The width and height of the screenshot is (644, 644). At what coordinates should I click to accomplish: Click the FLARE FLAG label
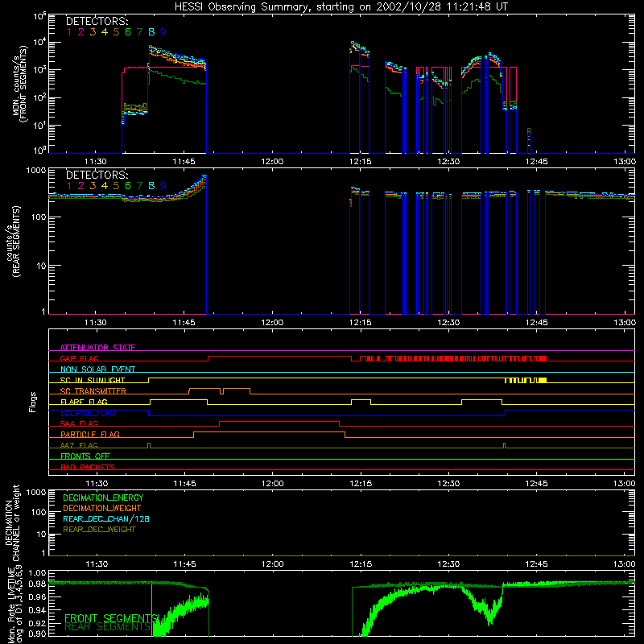[84, 402]
